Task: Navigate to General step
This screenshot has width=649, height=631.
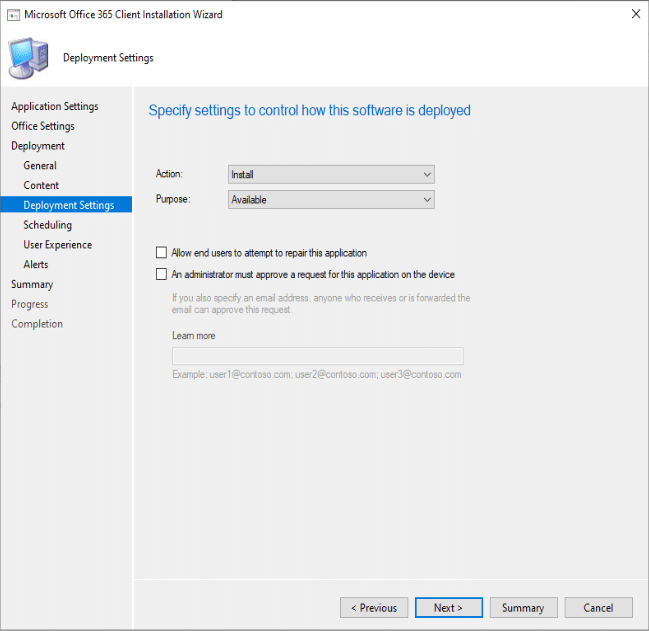Action: (40, 166)
